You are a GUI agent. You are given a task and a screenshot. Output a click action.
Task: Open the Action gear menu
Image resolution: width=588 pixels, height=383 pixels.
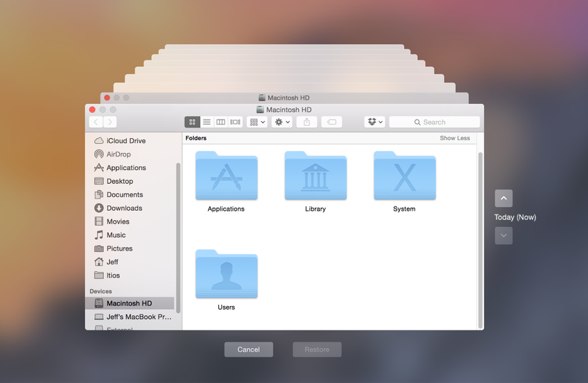tap(282, 122)
